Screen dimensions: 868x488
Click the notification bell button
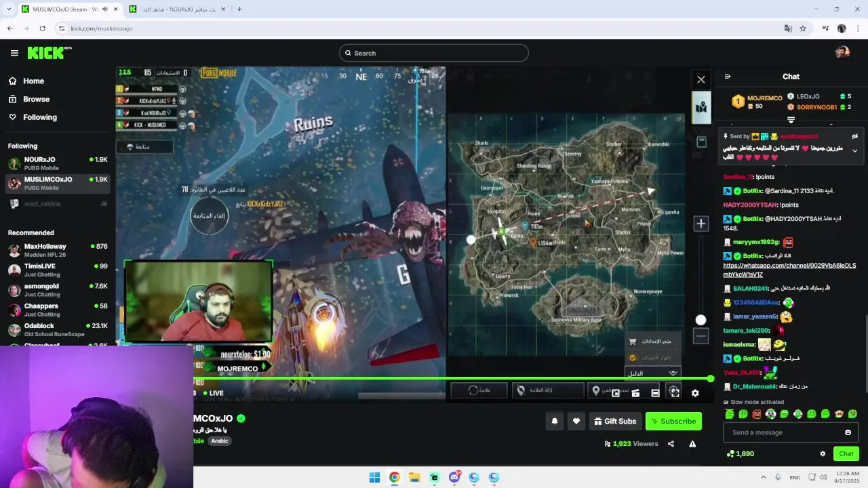tap(554, 421)
